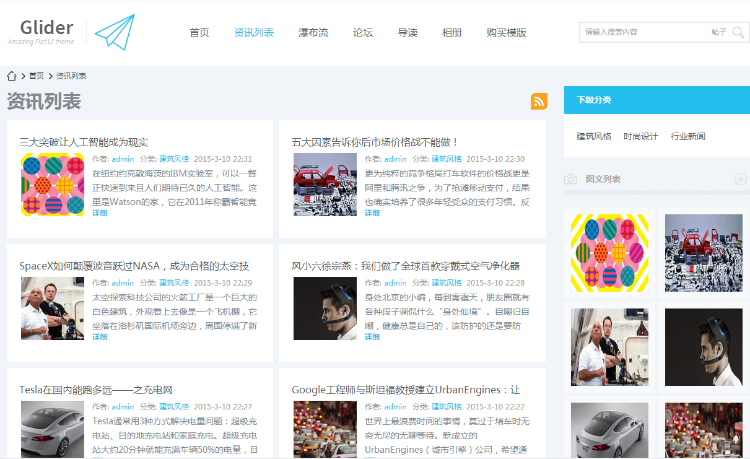Screen dimensions: 750x459
Task: Open the 行业新闻 subcategory
Action: click(688, 136)
